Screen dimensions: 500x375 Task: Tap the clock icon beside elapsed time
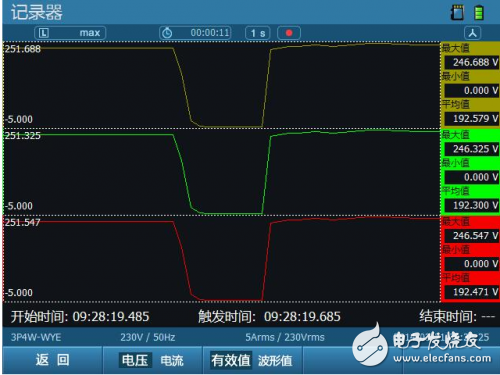click(x=167, y=33)
